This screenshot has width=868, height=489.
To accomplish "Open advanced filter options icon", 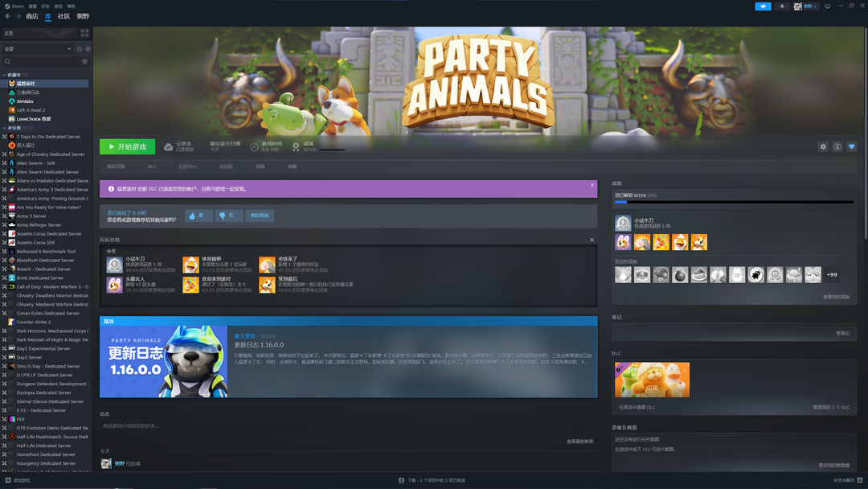I will pyautogui.click(x=84, y=61).
